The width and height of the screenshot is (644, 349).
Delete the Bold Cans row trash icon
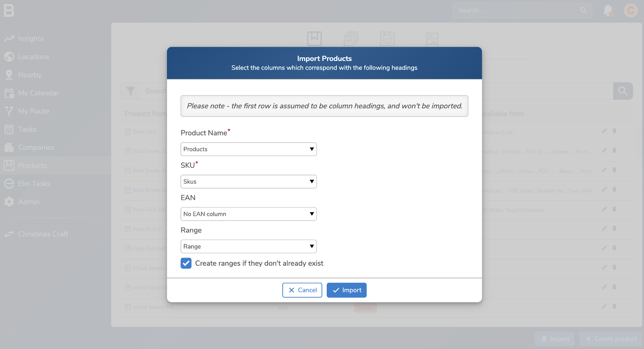click(614, 131)
